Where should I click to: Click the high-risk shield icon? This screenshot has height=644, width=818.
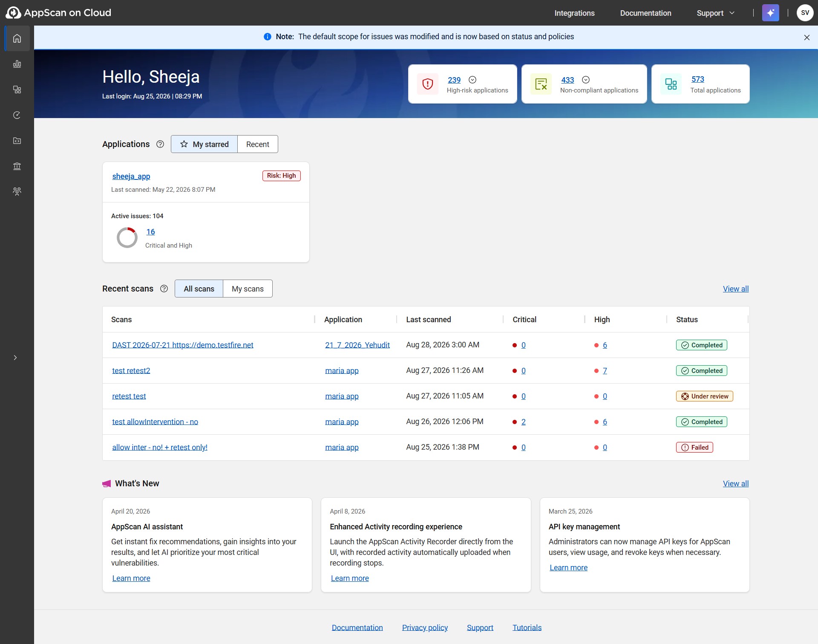coord(428,84)
